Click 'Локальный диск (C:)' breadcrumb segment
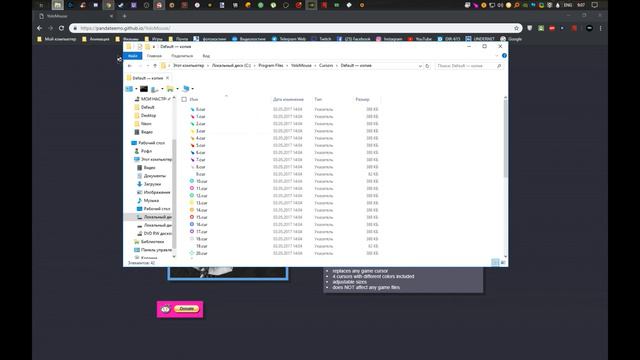This screenshot has height=360, width=640. point(231,65)
